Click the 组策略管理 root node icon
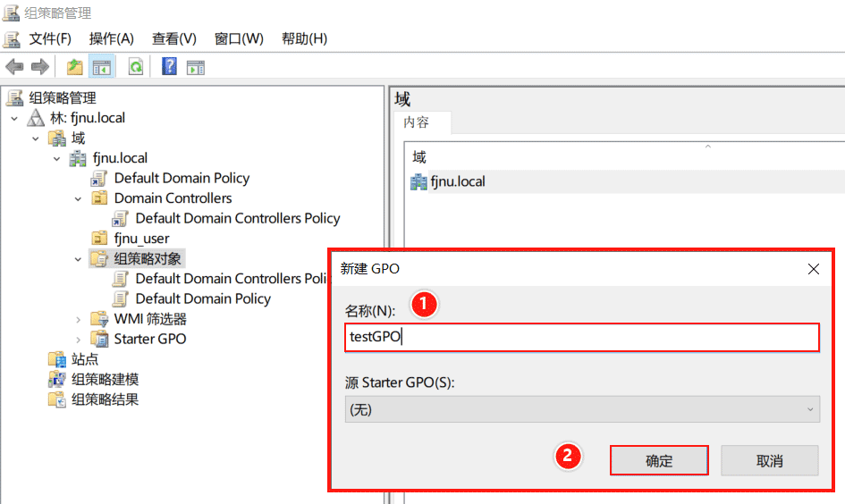Viewport: 845px width, 504px height. point(15,97)
